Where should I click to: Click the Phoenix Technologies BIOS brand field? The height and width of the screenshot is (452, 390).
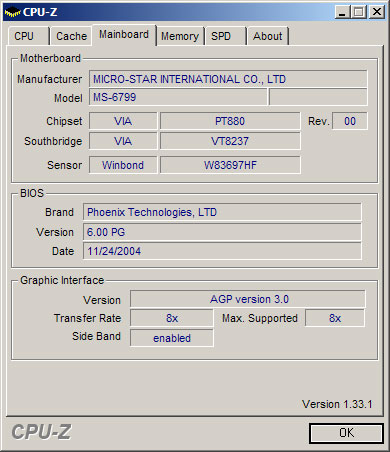[222, 212]
